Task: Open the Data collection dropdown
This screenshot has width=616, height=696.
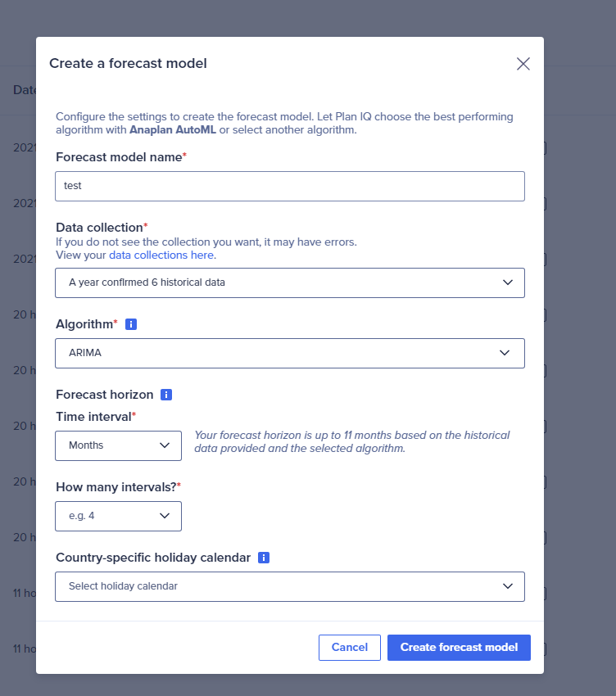Action: [x=290, y=282]
